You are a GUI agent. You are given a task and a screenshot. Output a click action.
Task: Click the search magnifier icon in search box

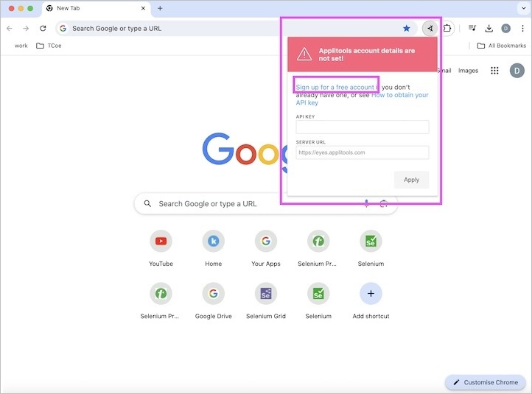147,203
